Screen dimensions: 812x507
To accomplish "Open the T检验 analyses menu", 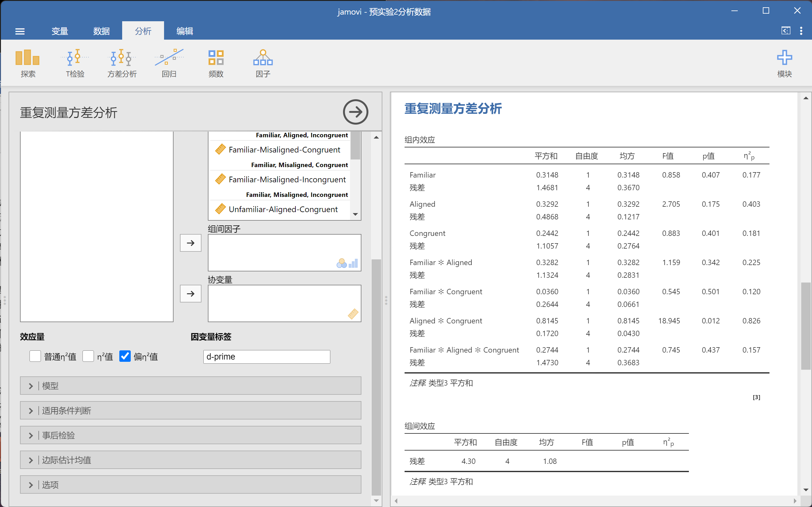I will click(x=75, y=63).
